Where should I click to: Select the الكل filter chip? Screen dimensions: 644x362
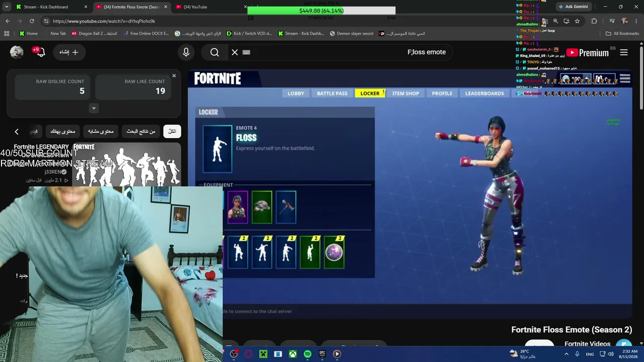click(x=172, y=131)
